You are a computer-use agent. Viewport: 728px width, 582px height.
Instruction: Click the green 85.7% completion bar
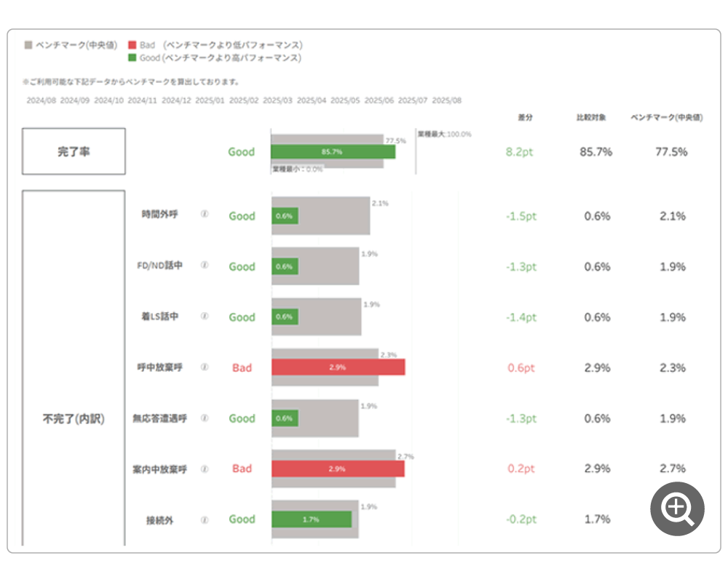coord(333,151)
